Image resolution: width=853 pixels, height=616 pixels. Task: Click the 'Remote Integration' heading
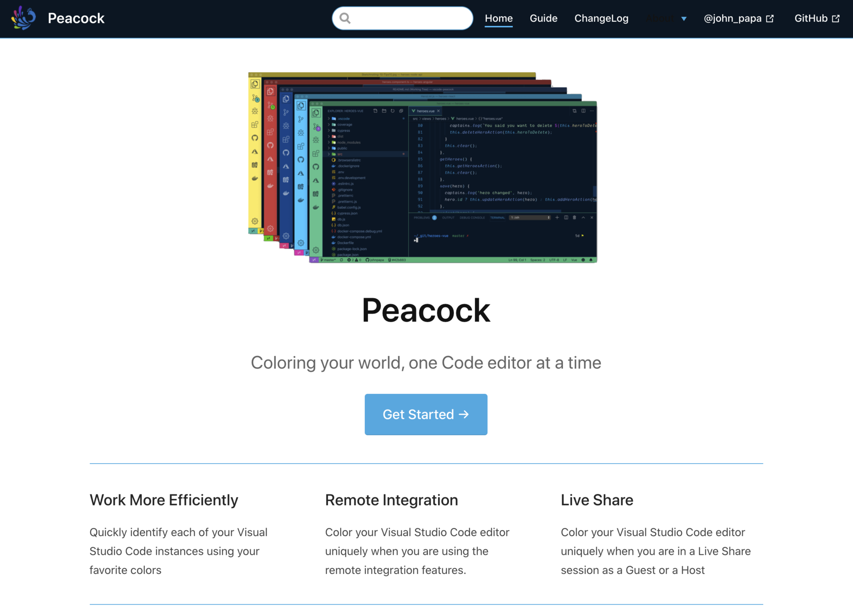(391, 500)
